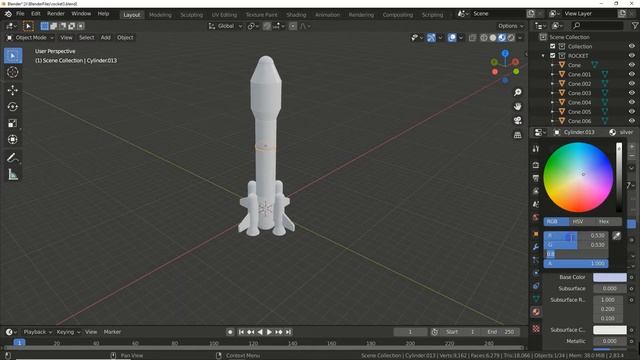Hide Cone.003 with its eye icon

[x=631, y=93]
